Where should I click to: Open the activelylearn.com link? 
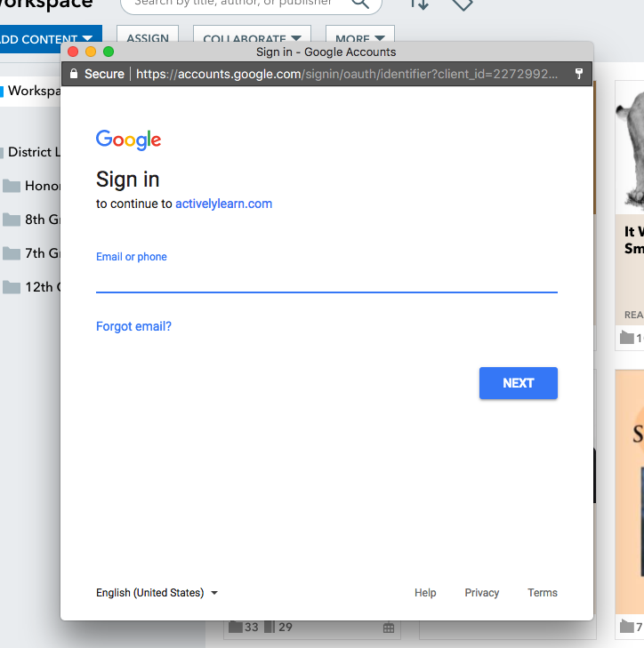coord(224,204)
